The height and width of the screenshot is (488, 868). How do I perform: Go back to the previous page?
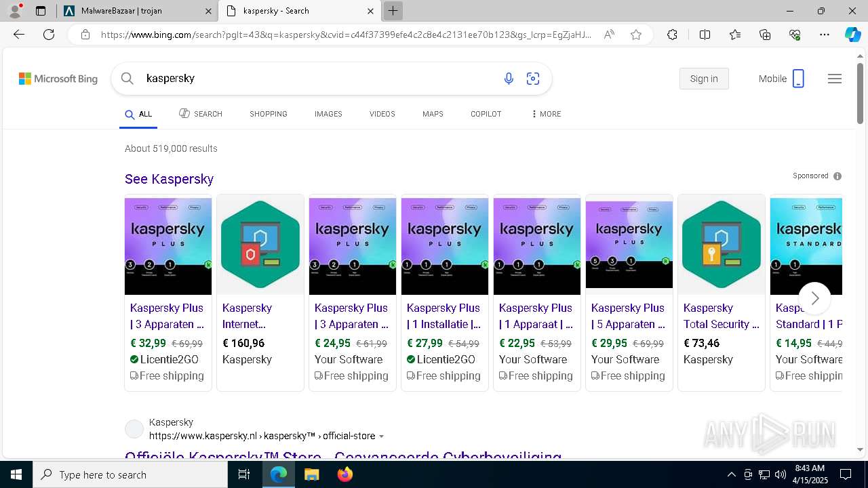[x=19, y=35]
